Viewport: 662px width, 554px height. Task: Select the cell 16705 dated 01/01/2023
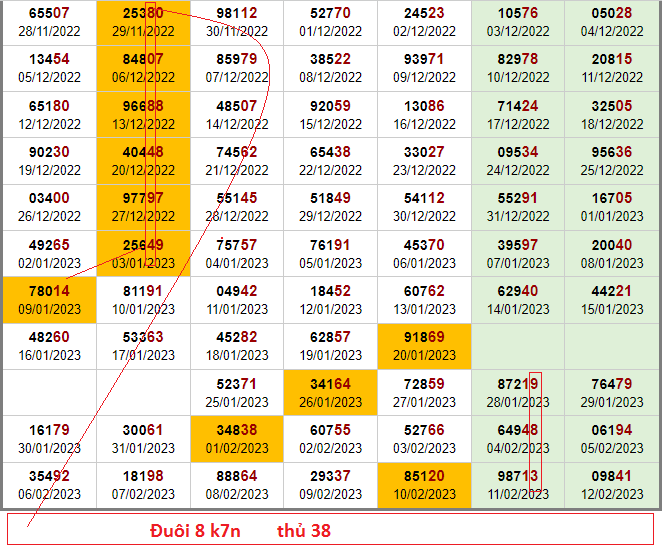[x=611, y=208]
